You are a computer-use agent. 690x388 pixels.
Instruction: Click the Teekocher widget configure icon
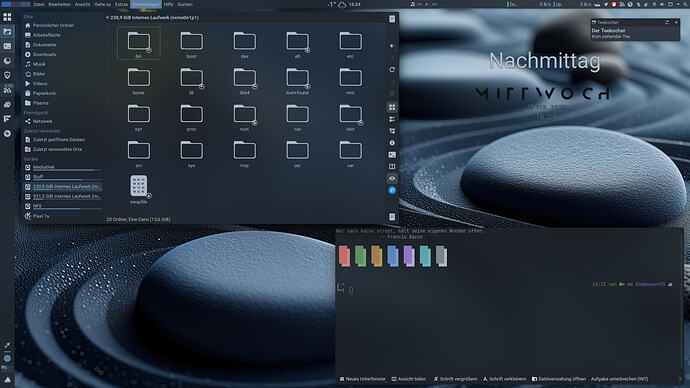coord(667,22)
